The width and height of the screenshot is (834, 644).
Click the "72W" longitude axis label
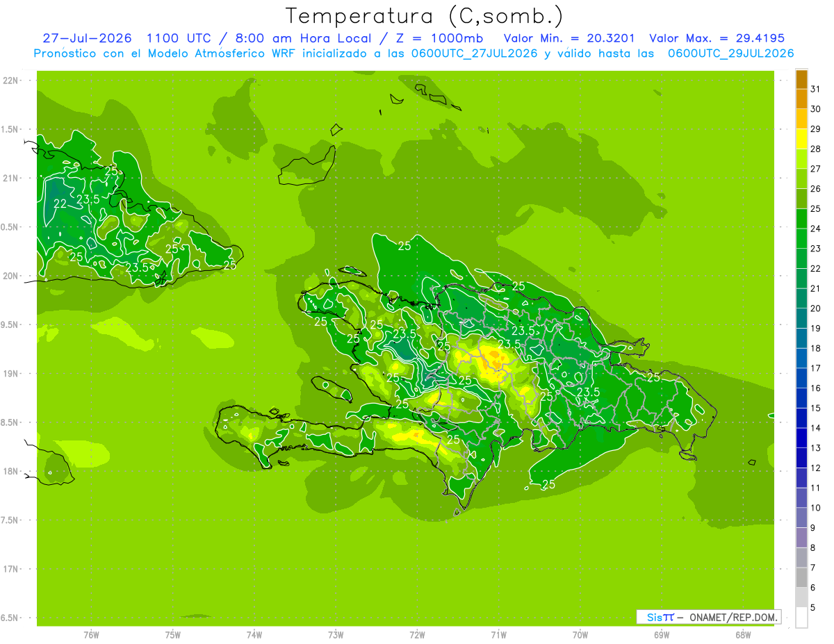417,635
